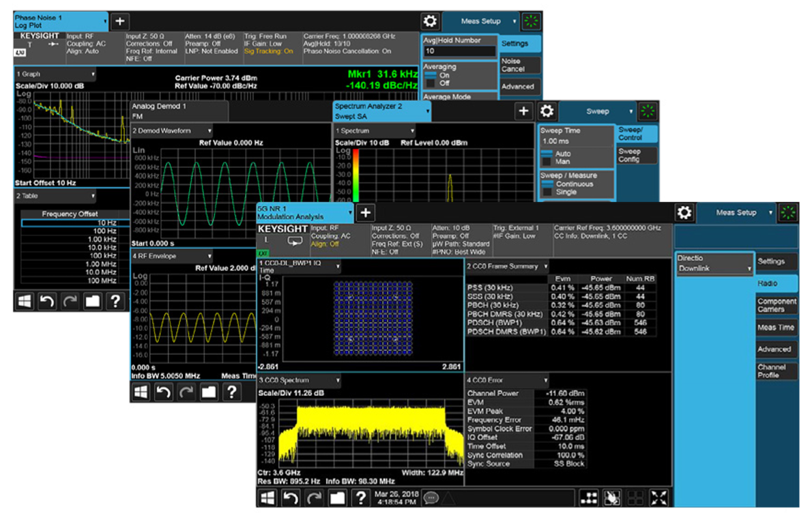Open the Sweep menu panel header

click(598, 111)
